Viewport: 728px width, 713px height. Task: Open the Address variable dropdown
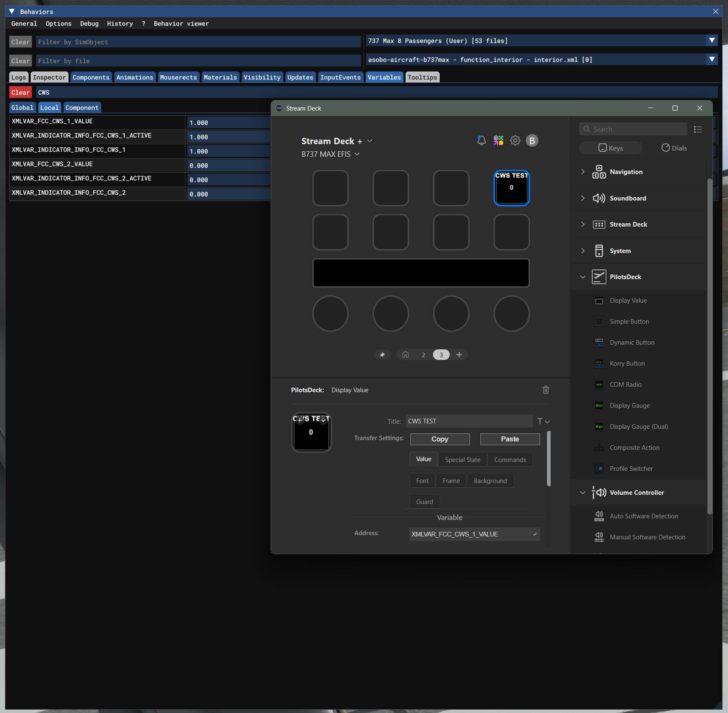click(x=475, y=534)
